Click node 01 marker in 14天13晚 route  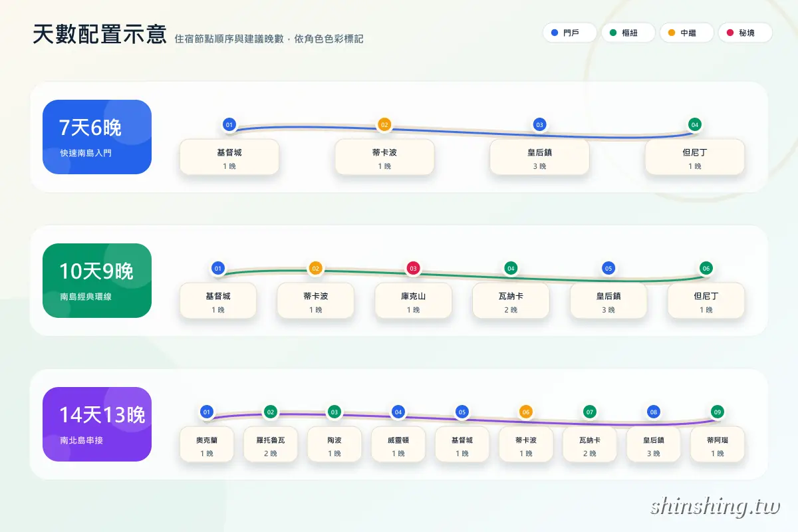207,412
